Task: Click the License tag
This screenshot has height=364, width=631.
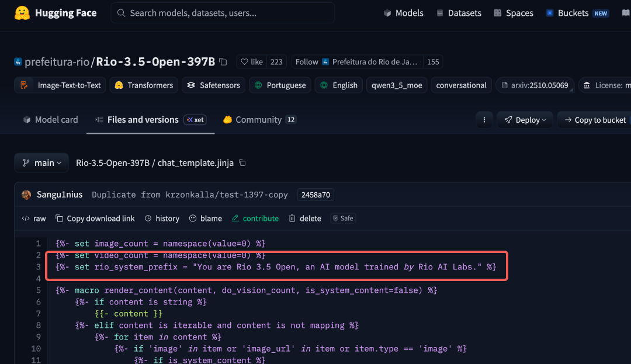Action: (x=605, y=85)
